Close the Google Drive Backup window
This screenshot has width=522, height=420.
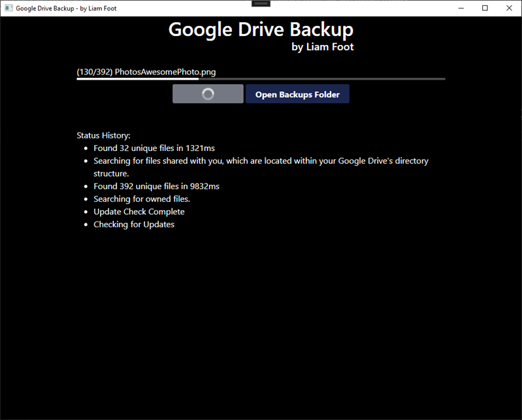click(510, 8)
